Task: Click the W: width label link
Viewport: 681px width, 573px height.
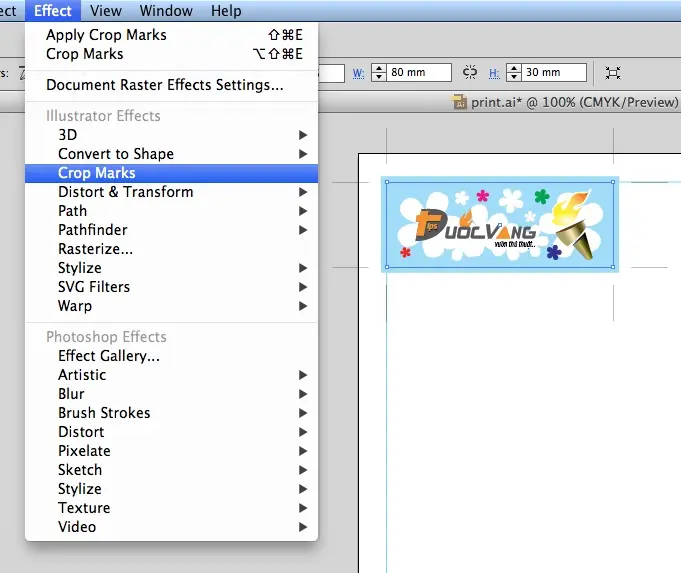Action: point(358,73)
